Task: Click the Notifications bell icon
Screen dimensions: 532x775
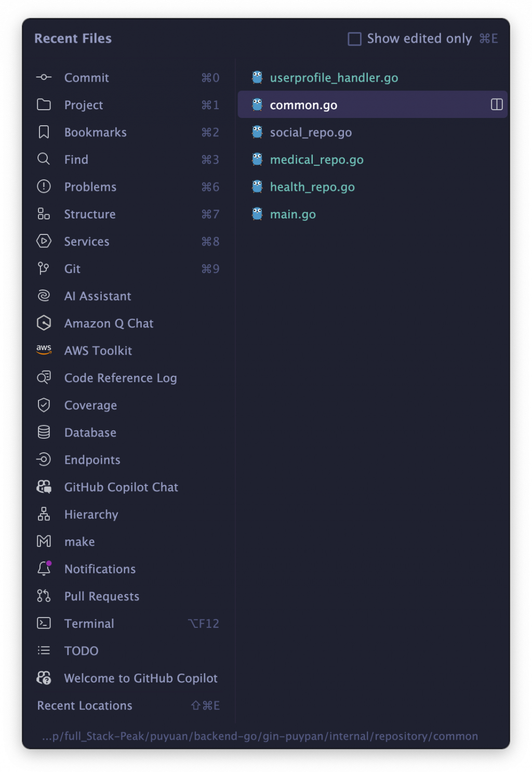Action: [x=44, y=569]
